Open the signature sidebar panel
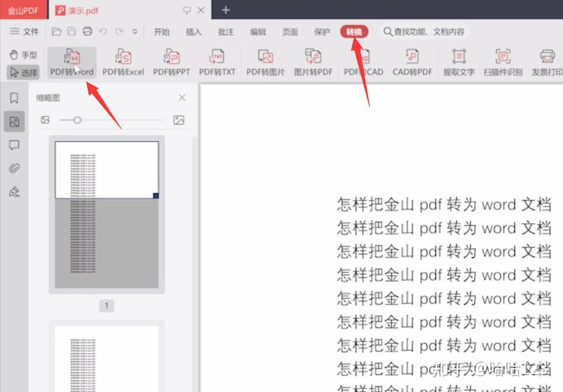The width and height of the screenshot is (563, 392). (x=14, y=192)
